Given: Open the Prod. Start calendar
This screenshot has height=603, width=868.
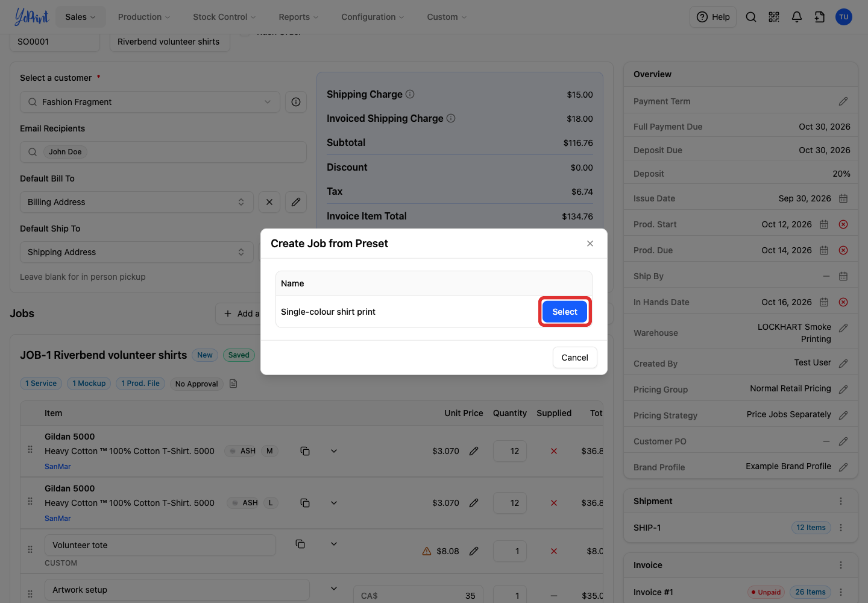Looking at the screenshot, I should tap(824, 224).
